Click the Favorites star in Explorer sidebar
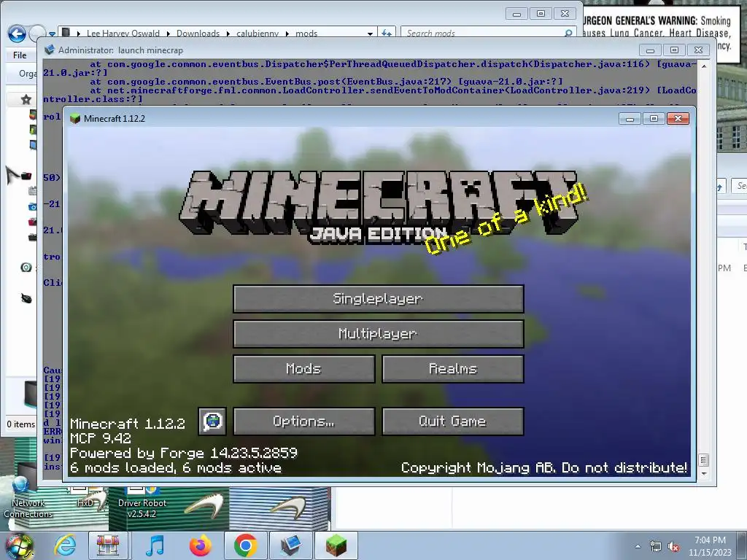747x560 pixels. coord(26,99)
